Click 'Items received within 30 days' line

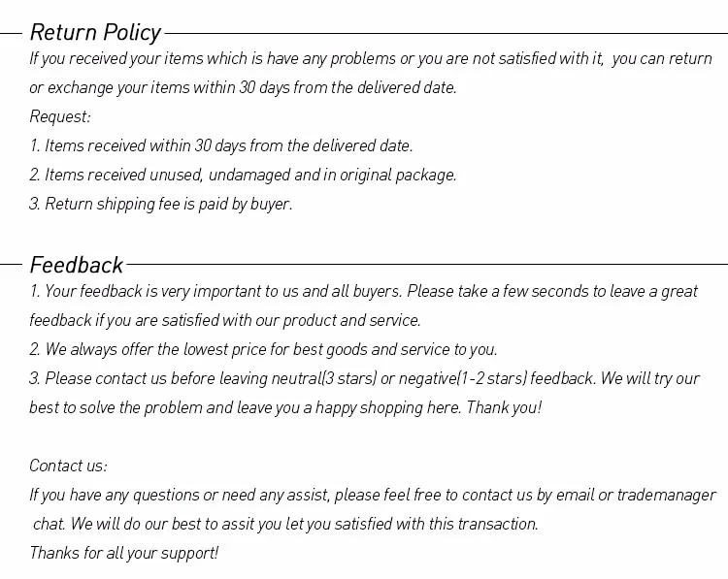(x=221, y=145)
